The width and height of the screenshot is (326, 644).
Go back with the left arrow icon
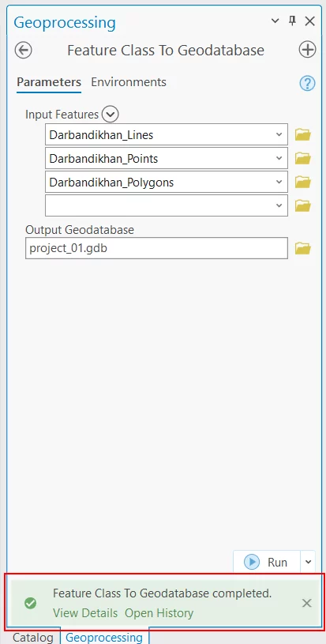pos(24,50)
